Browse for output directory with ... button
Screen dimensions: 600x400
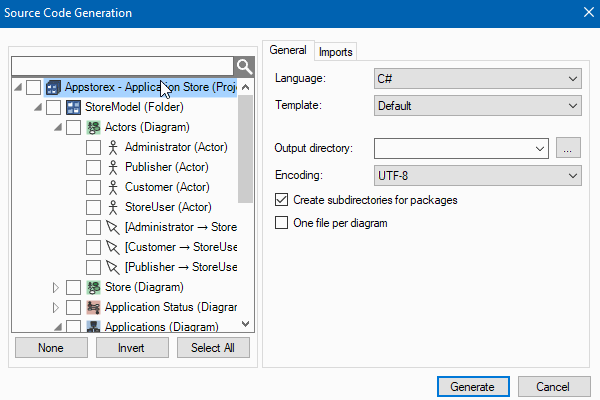[x=568, y=148]
